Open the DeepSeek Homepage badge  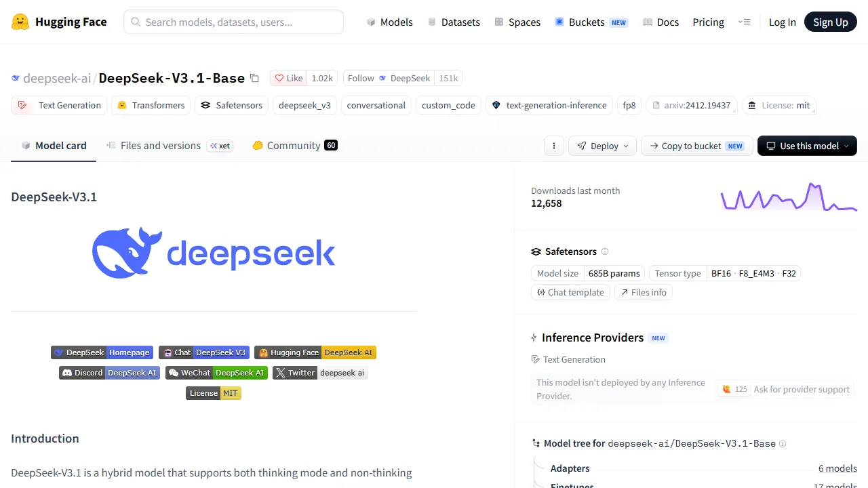(x=102, y=352)
